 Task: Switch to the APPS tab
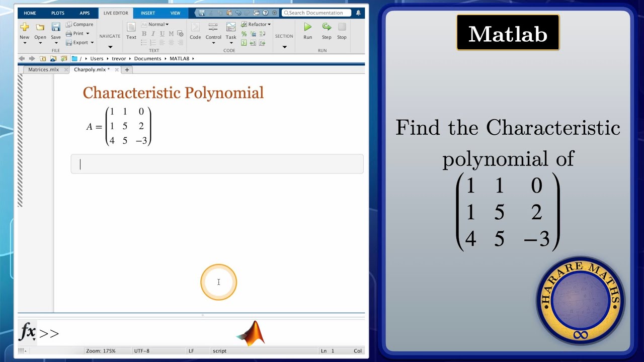pyautogui.click(x=85, y=13)
